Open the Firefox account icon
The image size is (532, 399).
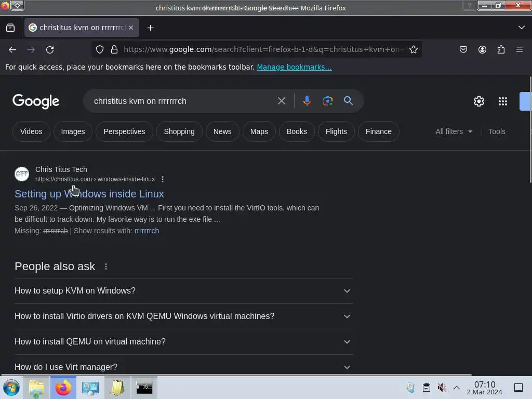[482, 49]
